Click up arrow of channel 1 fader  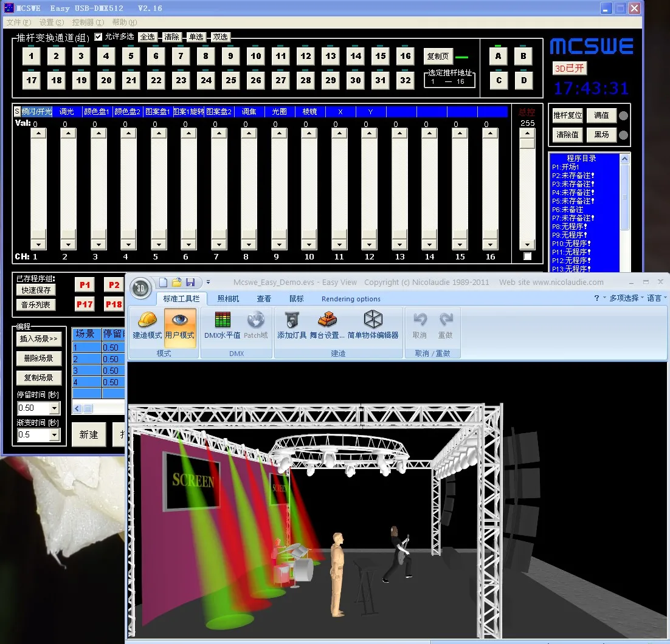(38, 133)
